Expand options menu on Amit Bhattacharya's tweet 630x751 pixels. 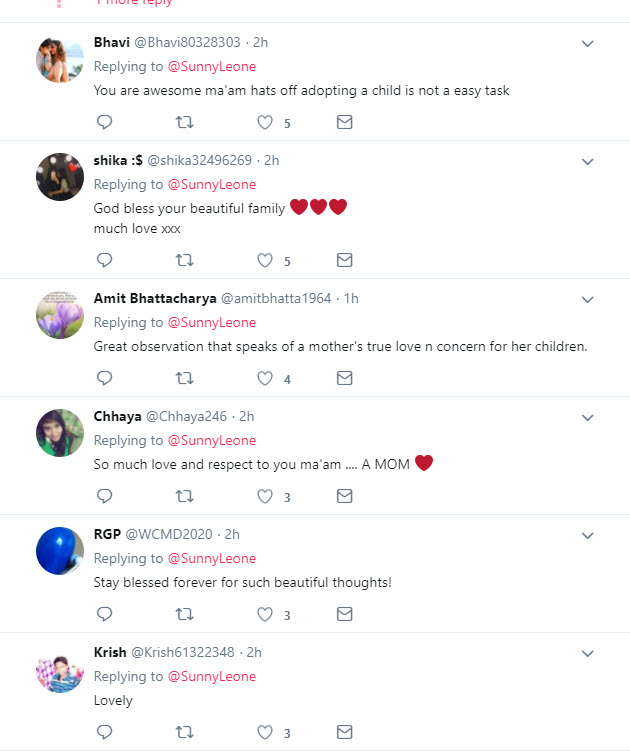(588, 300)
